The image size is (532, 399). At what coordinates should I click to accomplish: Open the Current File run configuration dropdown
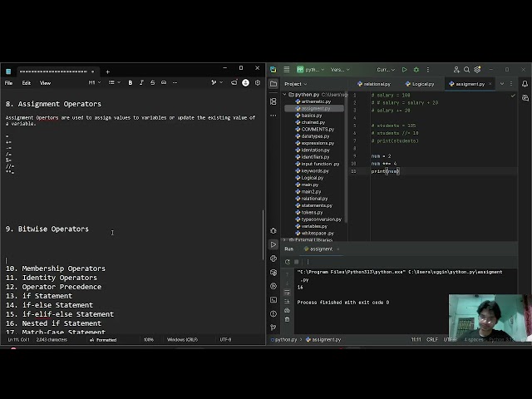[386, 70]
